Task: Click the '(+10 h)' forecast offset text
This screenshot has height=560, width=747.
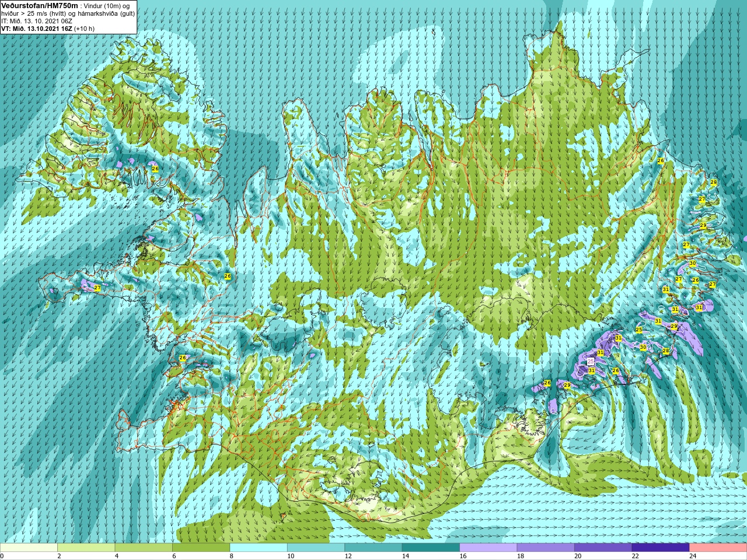Action: pos(84,29)
